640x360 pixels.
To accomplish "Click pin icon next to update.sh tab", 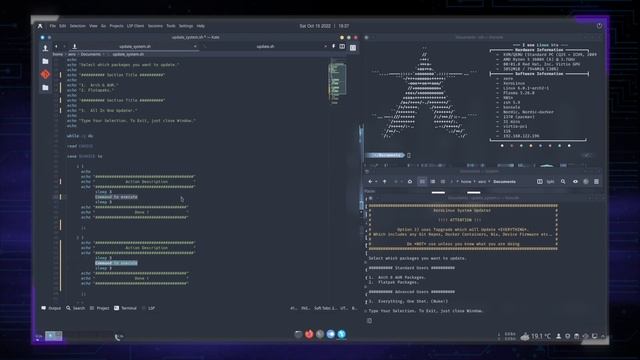I will pos(333,47).
